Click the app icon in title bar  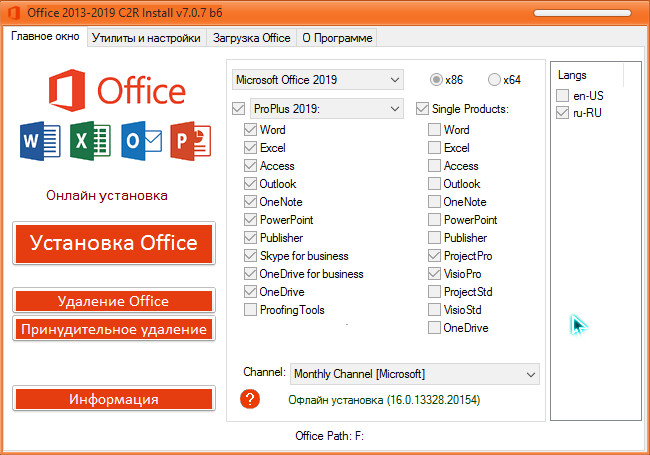pos(12,11)
